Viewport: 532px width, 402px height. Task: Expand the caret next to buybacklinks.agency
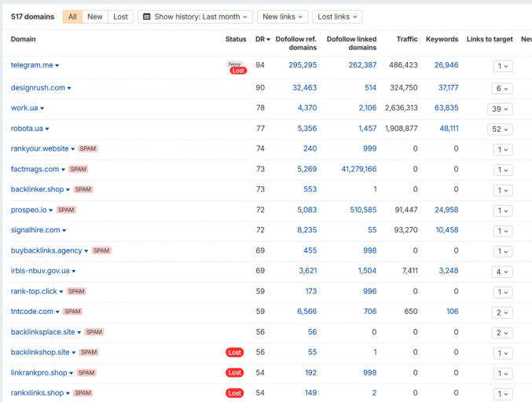86,251
